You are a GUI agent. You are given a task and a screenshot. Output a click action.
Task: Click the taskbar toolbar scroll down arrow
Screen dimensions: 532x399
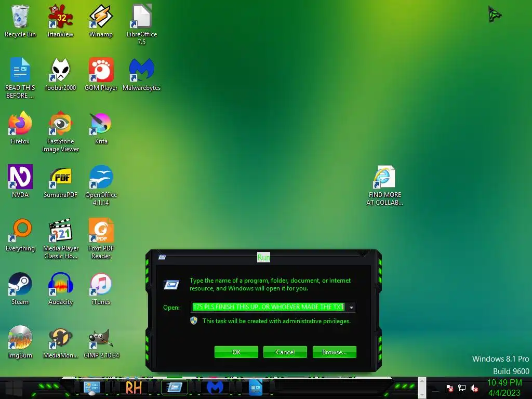tap(422, 394)
